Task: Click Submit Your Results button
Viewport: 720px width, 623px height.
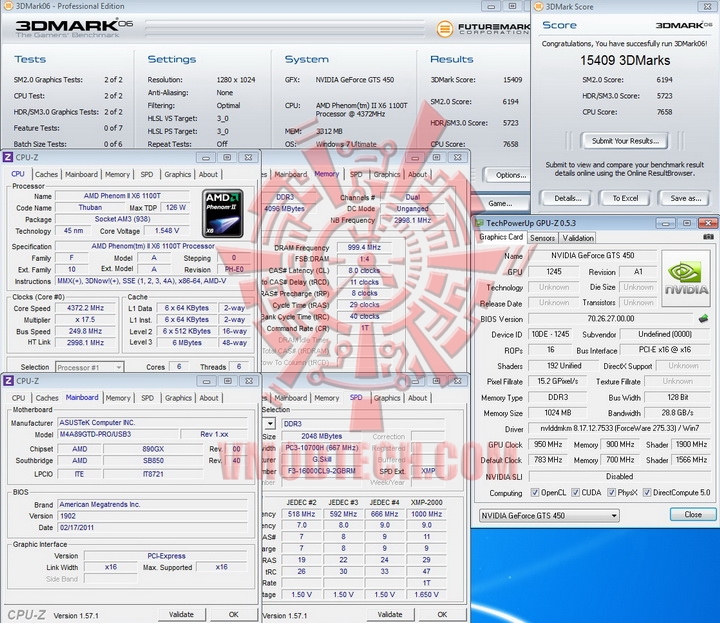Action: pos(625,141)
